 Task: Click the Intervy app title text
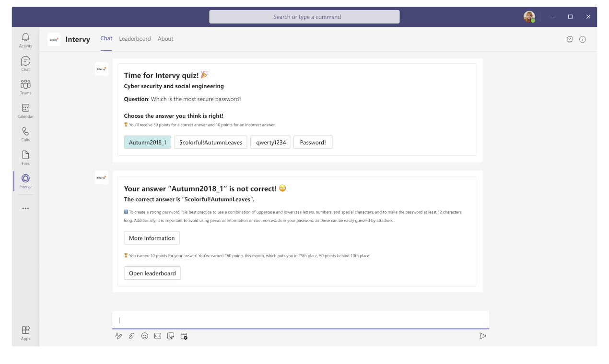(x=78, y=40)
